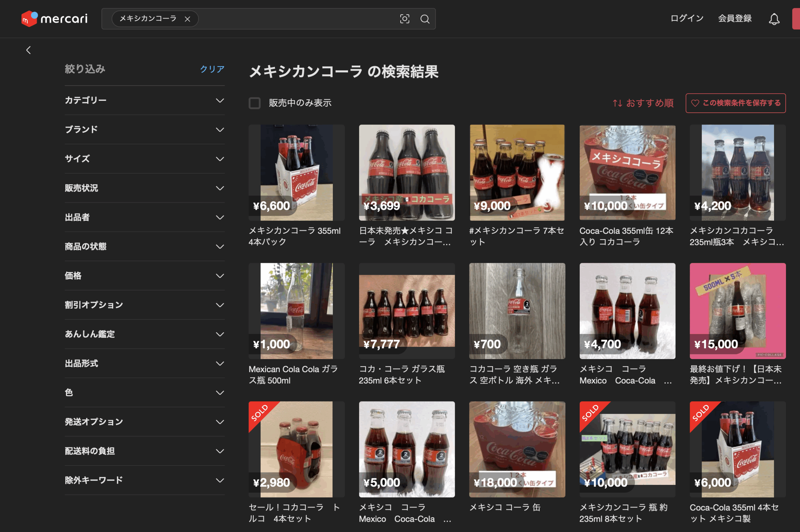
Task: Open notifications bell icon
Action: tap(774, 19)
